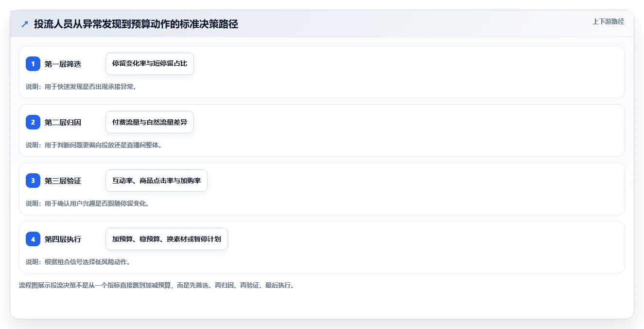Click the step 2 number badge
This screenshot has height=329, width=644.
(x=33, y=122)
